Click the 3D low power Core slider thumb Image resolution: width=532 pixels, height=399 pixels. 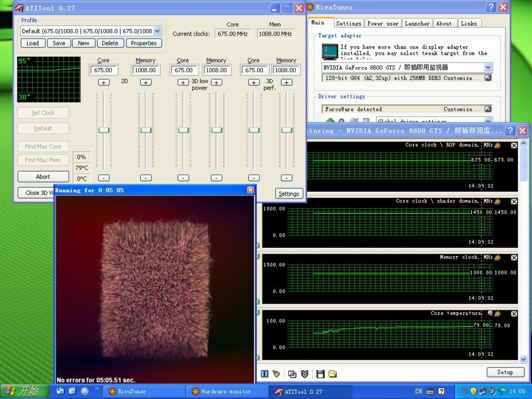coord(183,130)
